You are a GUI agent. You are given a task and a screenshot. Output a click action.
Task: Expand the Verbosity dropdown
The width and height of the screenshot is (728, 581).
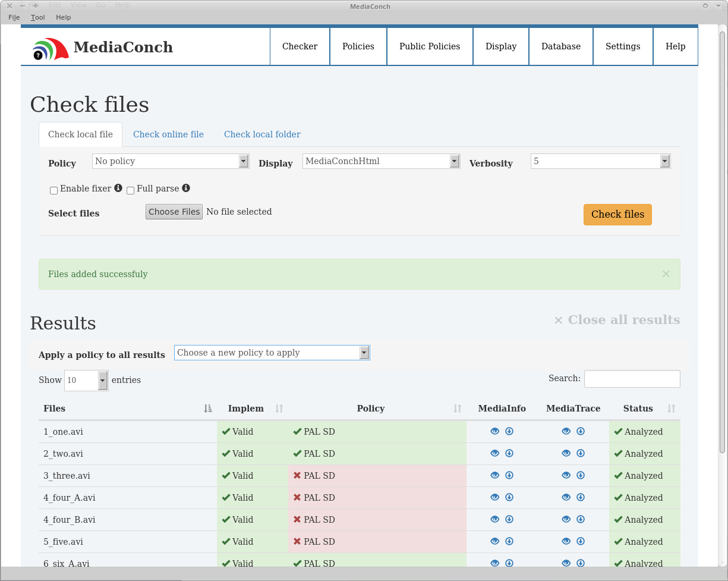click(x=600, y=161)
